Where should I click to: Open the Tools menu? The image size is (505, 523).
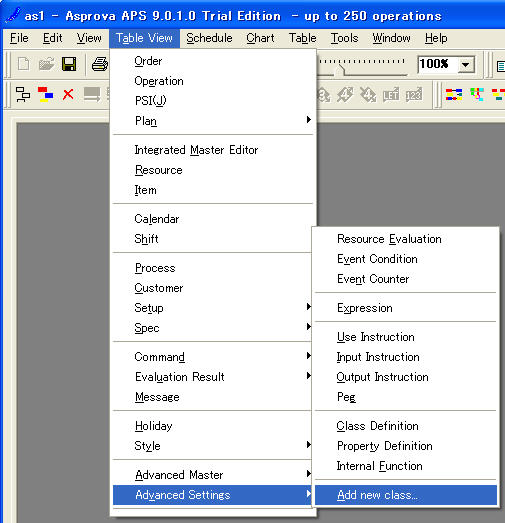pos(344,38)
